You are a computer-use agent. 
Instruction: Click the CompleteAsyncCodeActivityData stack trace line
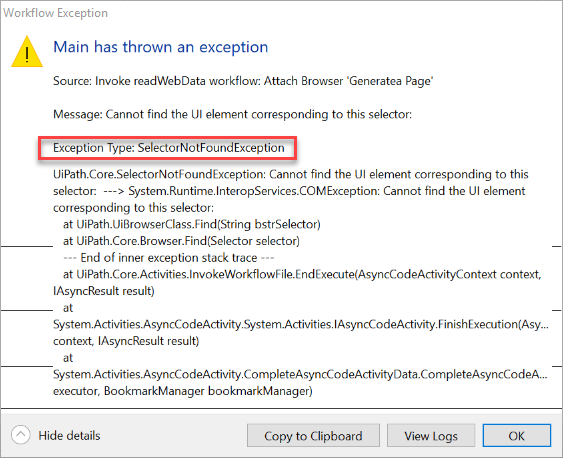pyautogui.click(x=300, y=374)
